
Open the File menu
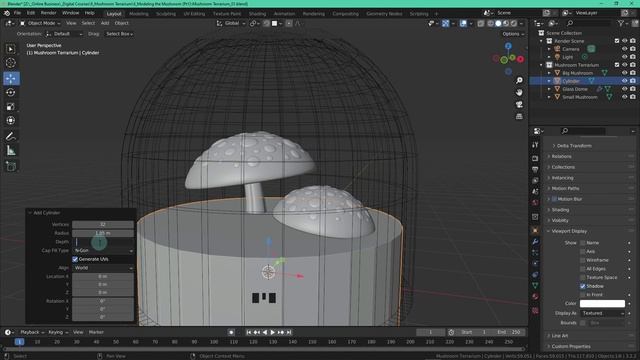[x=17, y=13]
